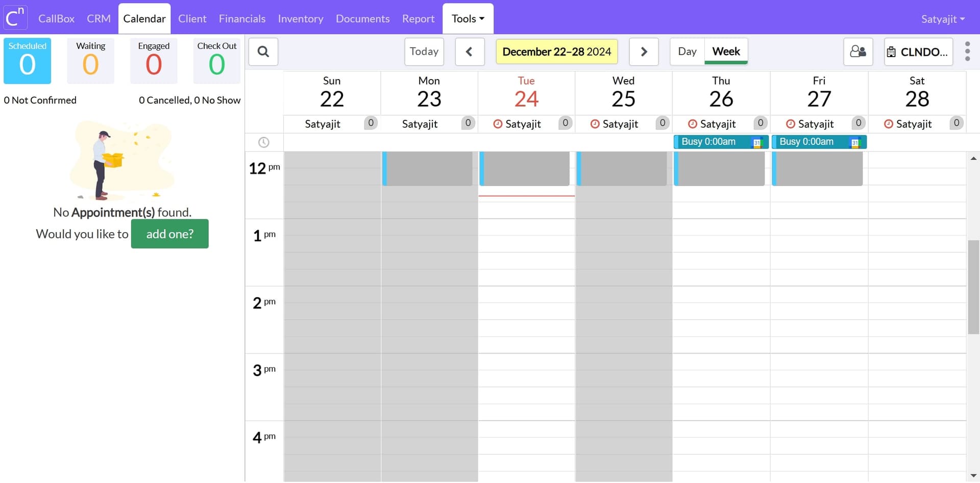980x483 pixels.
Task: Expand the Tools dropdown menu
Action: click(468, 19)
